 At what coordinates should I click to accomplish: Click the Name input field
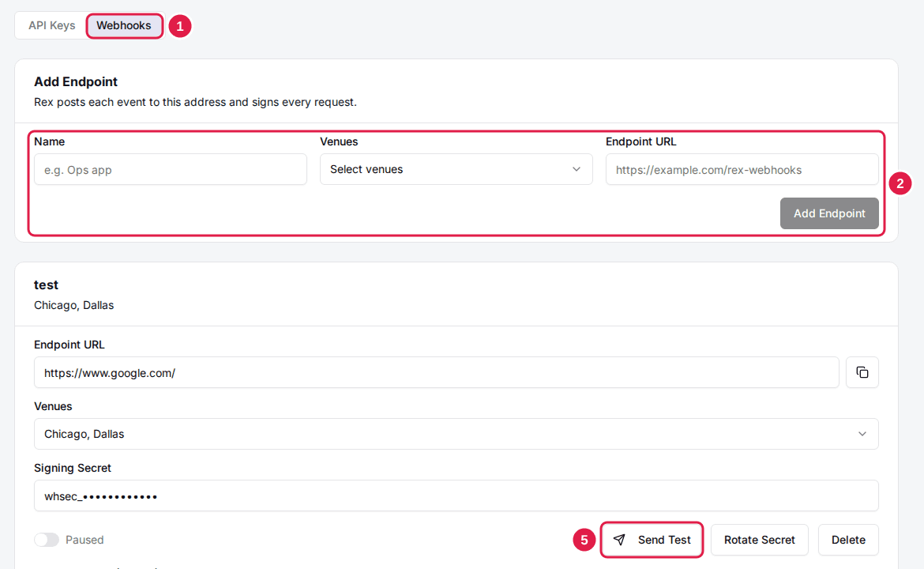[x=171, y=170]
